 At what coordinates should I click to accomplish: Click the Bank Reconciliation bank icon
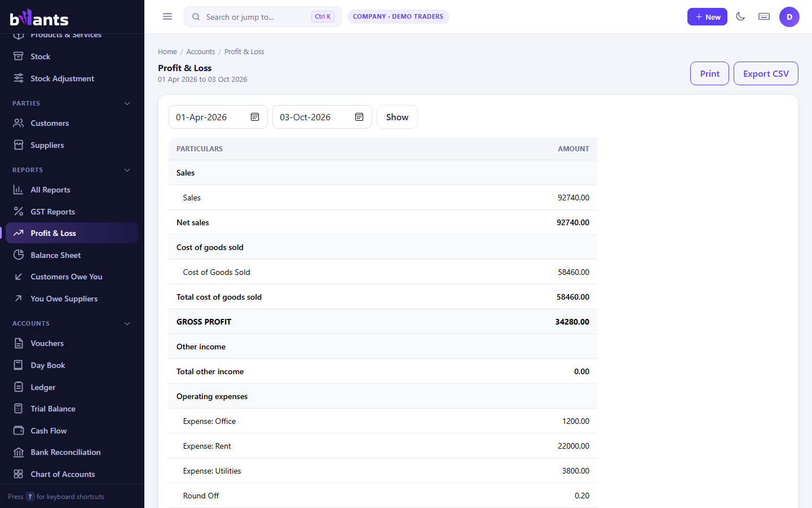(x=19, y=452)
